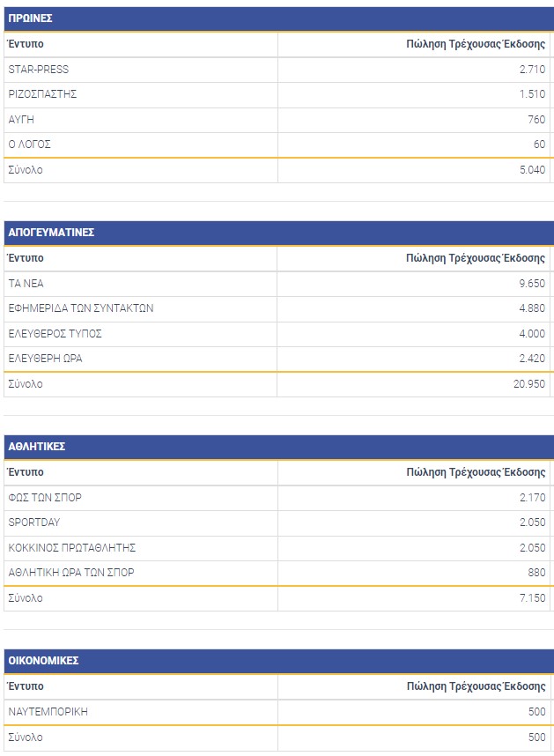
Task: Click ΑΘΛΗΤΙΚΗ ΩΡΑ ΤΩΝ ΣΠΟΡ row label
Action: (71, 573)
